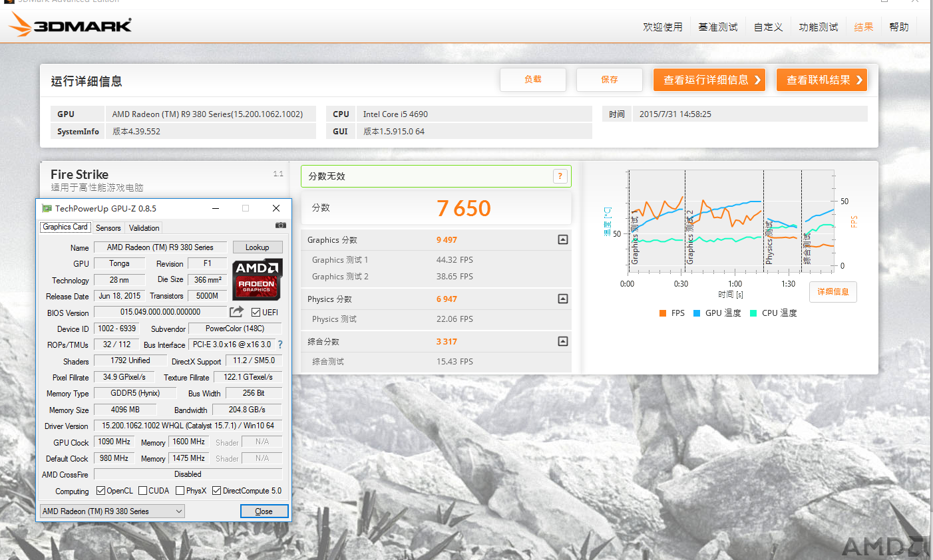Click the Intel Core i5 4690 text
The image size is (933, 560).
pos(395,114)
